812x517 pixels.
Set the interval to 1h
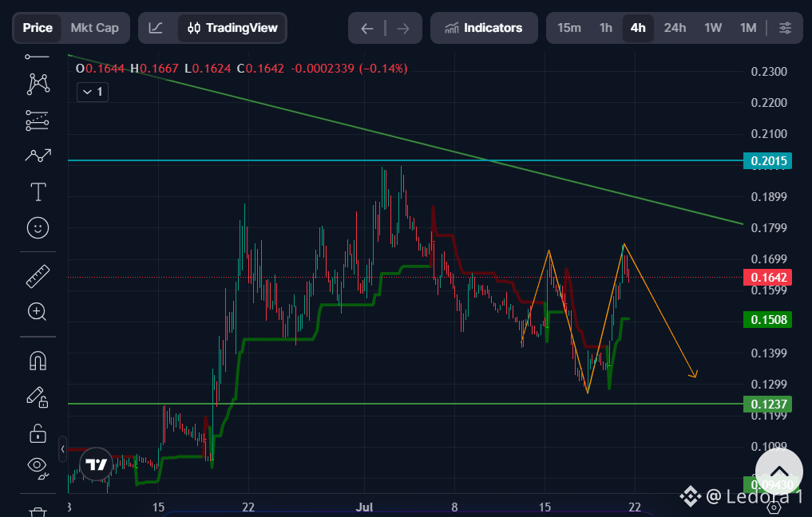[x=606, y=28]
